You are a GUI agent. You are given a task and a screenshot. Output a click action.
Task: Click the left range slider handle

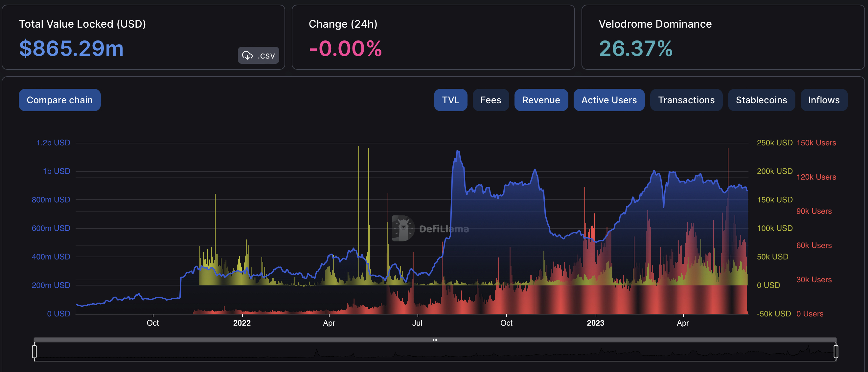pyautogui.click(x=34, y=351)
